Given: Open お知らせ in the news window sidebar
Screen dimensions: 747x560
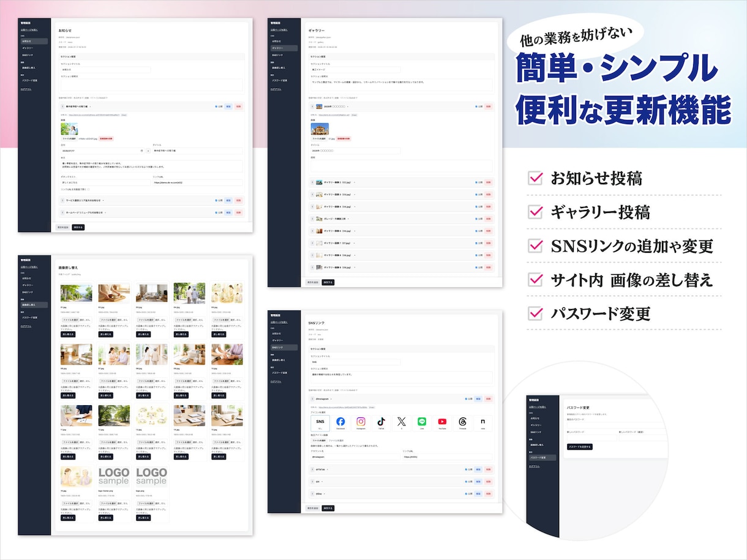Looking at the screenshot, I should click(34, 42).
